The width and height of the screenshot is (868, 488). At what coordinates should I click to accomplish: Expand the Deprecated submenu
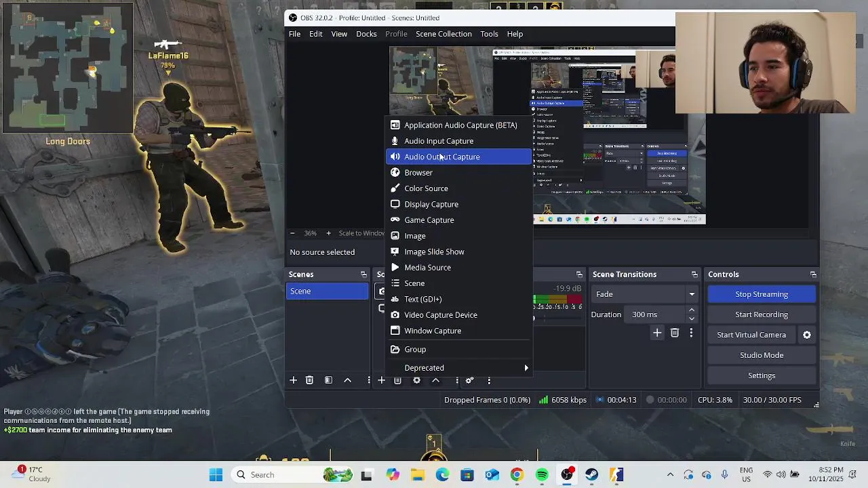(x=459, y=368)
